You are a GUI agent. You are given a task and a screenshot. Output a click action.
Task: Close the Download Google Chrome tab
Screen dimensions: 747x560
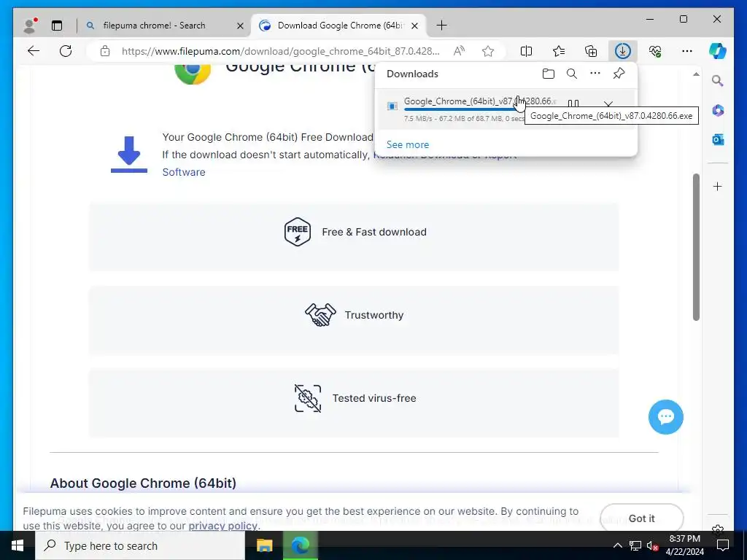(415, 26)
